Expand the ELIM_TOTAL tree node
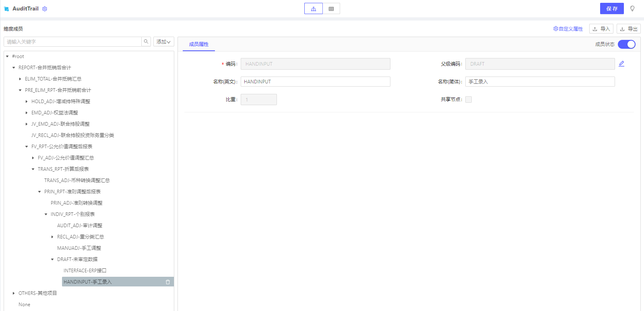 pyautogui.click(x=20, y=79)
